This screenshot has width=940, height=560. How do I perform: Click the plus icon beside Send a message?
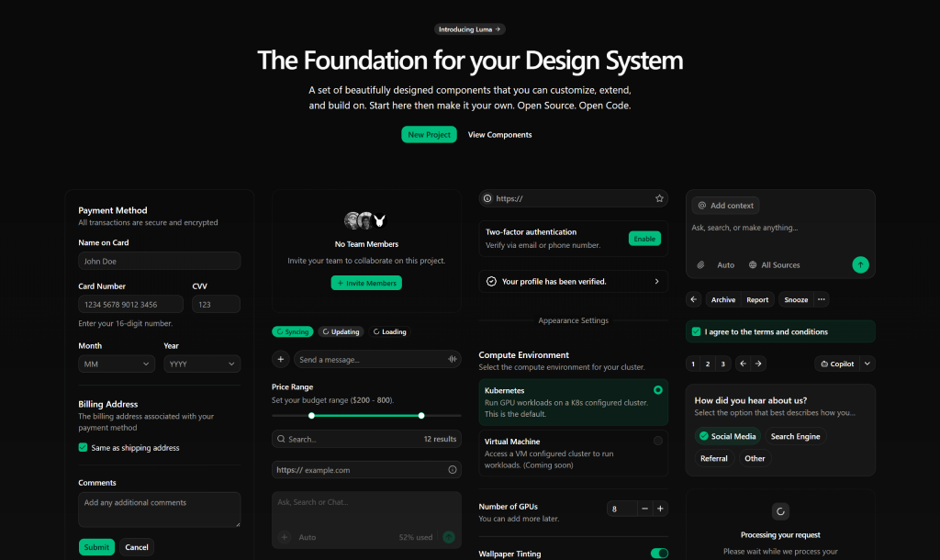point(281,359)
